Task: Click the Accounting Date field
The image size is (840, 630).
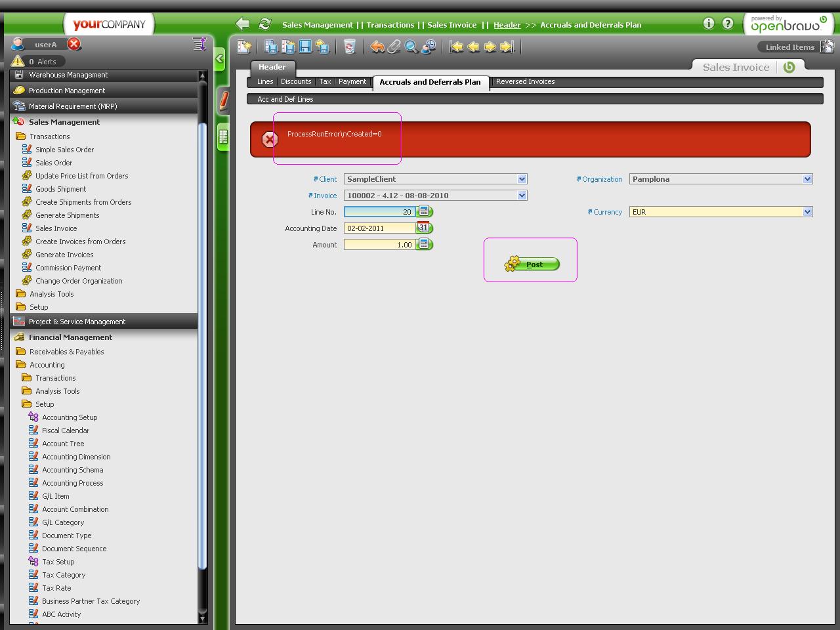Action: pyautogui.click(x=379, y=228)
